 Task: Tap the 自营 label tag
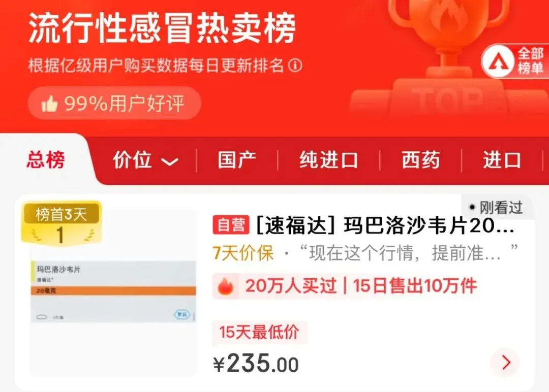pyautogui.click(x=231, y=225)
